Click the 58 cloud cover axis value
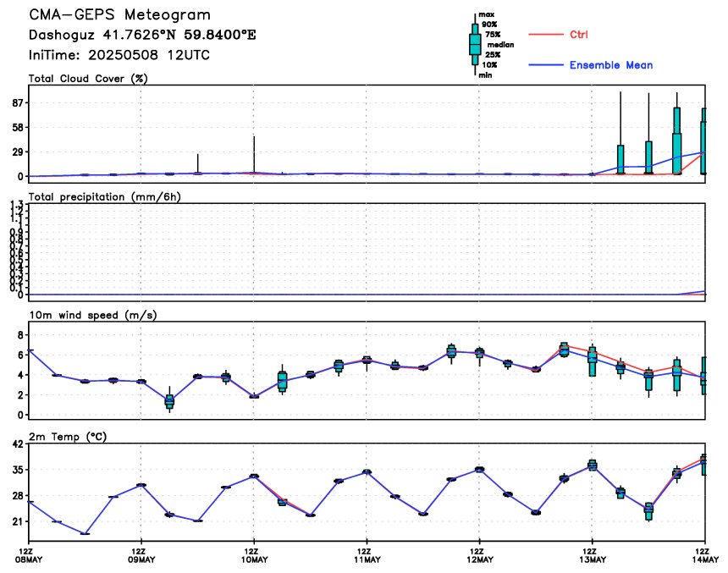 coord(18,127)
